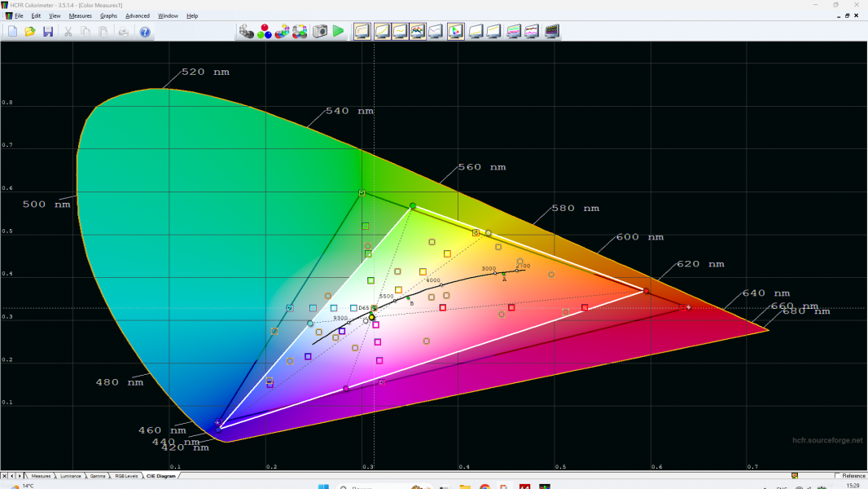Switch to the Measures tab
The width and height of the screenshot is (868, 489).
[41, 476]
